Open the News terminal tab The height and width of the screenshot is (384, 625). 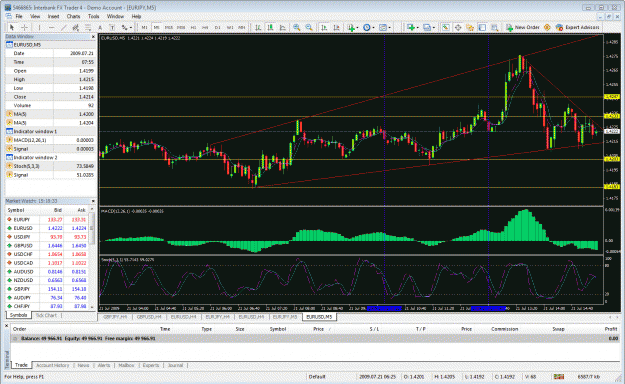[x=83, y=365]
